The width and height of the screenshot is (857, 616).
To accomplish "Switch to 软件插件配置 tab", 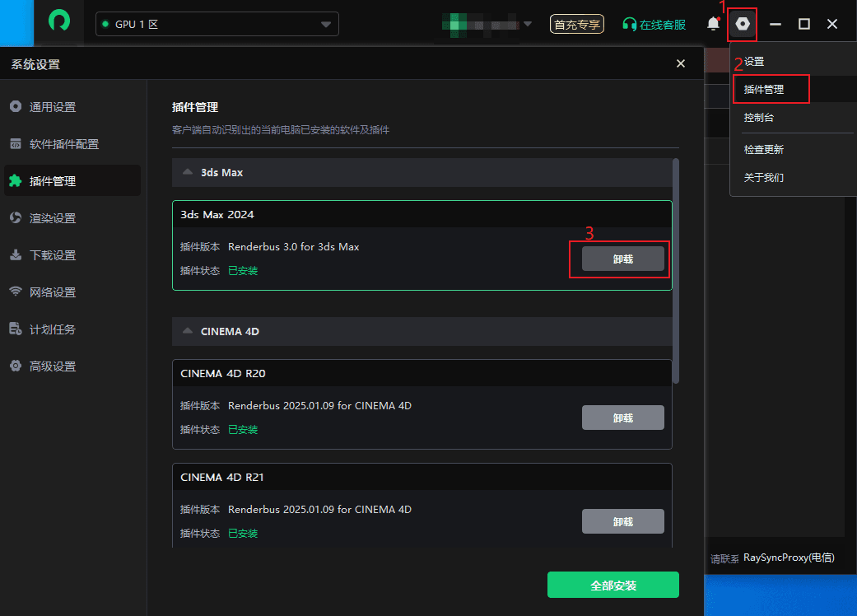I will tap(72, 144).
